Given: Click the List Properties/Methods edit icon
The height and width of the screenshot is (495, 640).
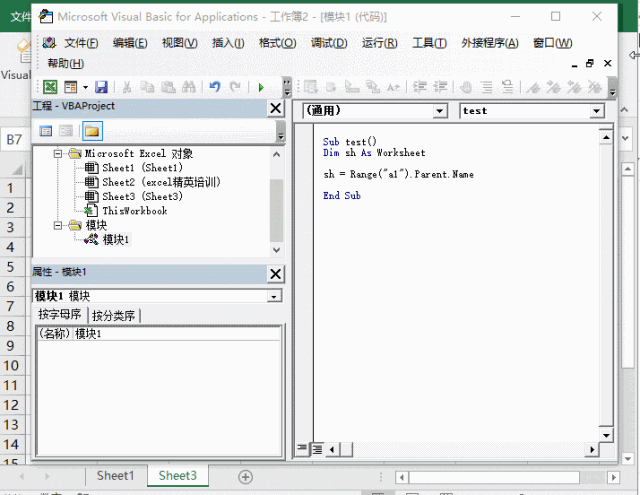Looking at the screenshot, I should [311, 87].
